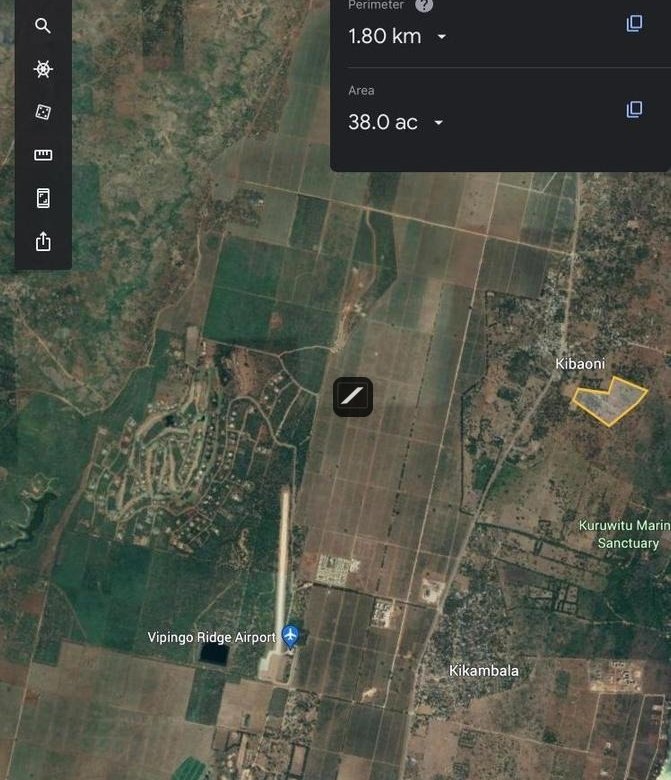Expand the perimeter unit dropdown arrow
The width and height of the screenshot is (671, 780).
click(442, 37)
